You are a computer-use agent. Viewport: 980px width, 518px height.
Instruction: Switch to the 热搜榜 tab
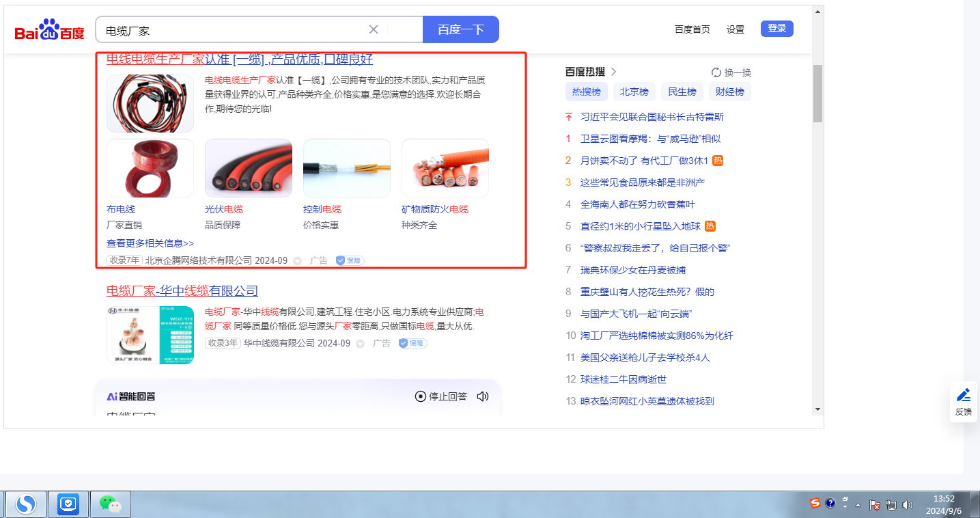point(587,92)
